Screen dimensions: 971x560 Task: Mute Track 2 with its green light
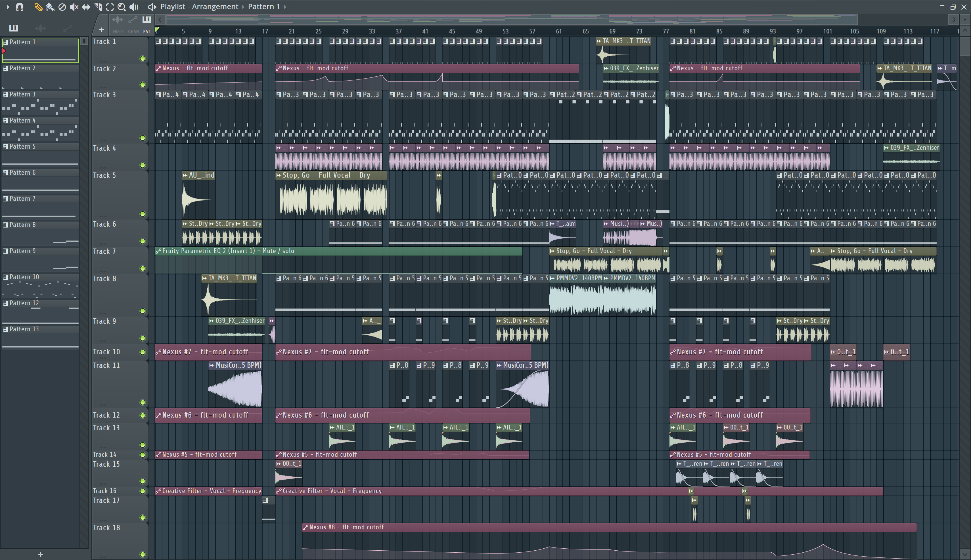(143, 85)
